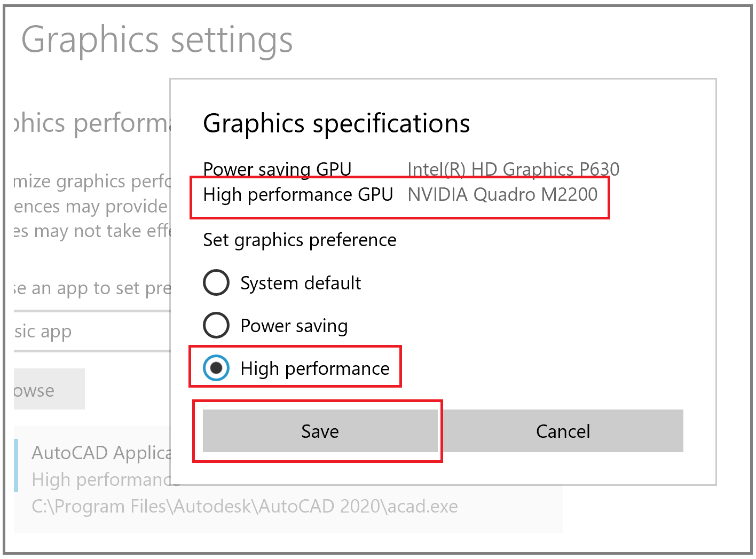Click the High performance radio circle
This screenshot has height=559, width=756.
tap(216, 368)
